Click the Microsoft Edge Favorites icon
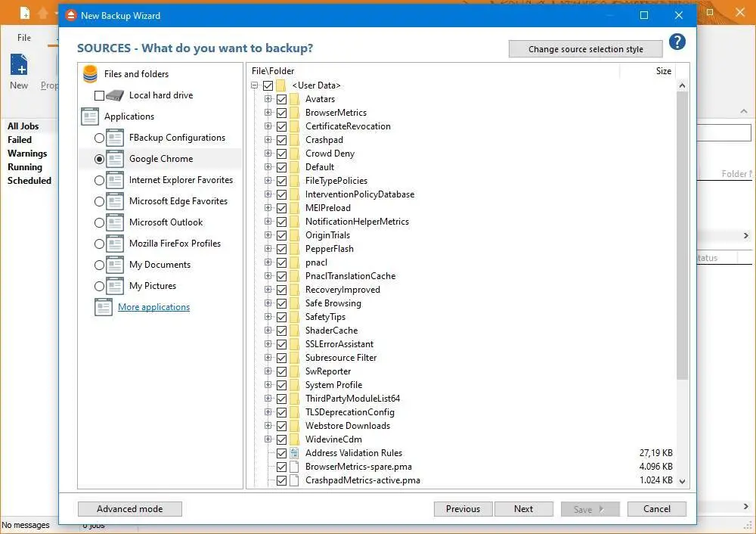Viewport: 756px width, 534px height. [115, 202]
